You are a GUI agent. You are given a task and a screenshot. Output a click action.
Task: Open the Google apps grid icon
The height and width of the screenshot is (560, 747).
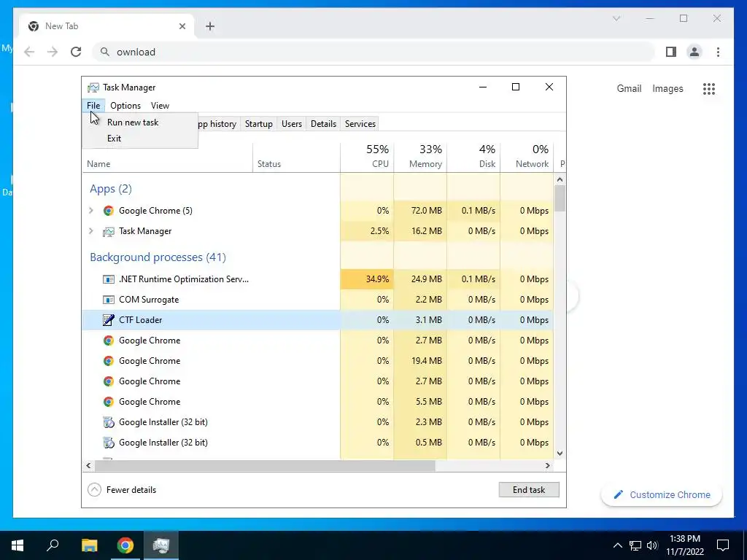(709, 88)
